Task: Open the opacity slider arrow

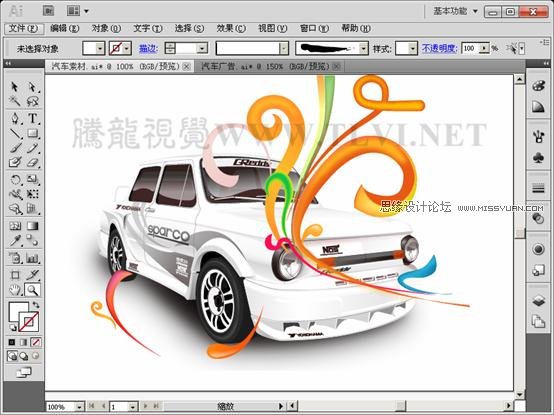Action: click(485, 48)
